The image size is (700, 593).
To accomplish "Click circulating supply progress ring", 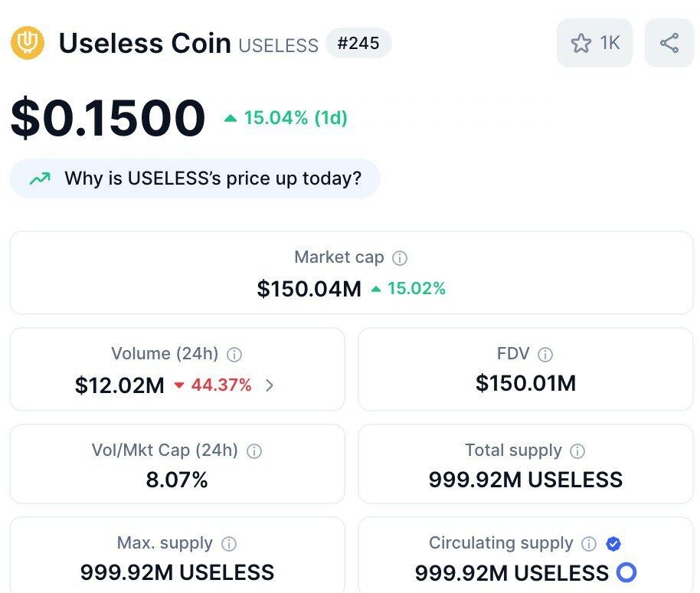I will click(x=626, y=572).
